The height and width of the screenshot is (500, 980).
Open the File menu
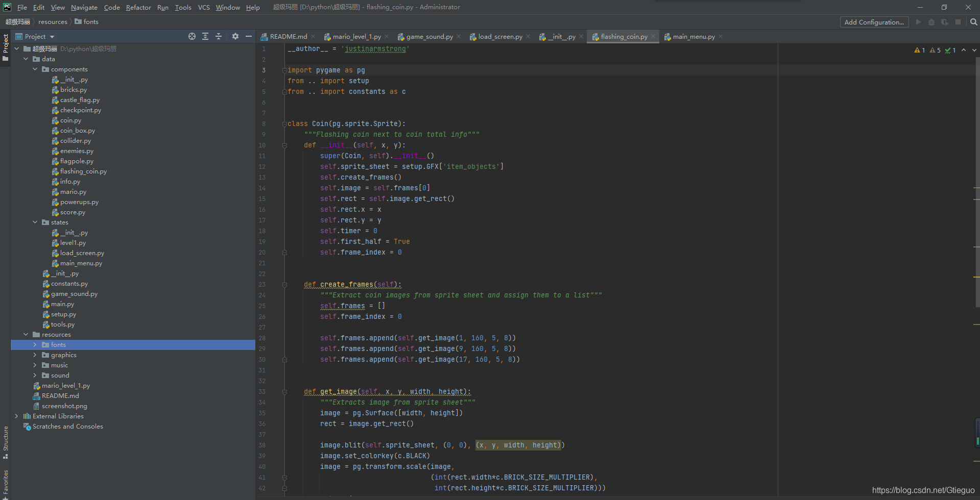22,7
